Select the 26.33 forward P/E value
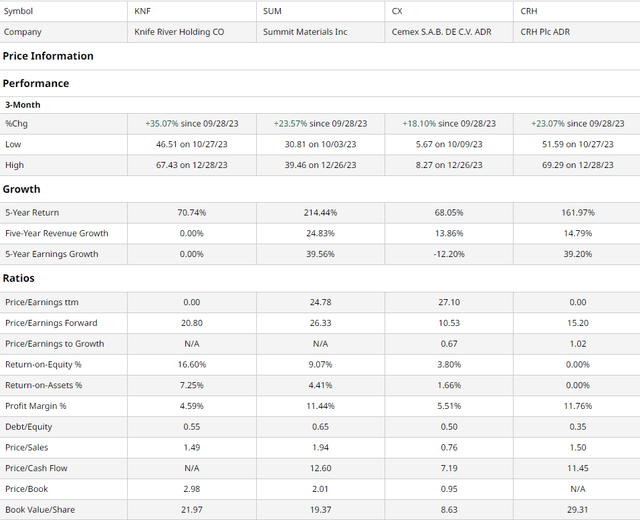 pos(320,323)
